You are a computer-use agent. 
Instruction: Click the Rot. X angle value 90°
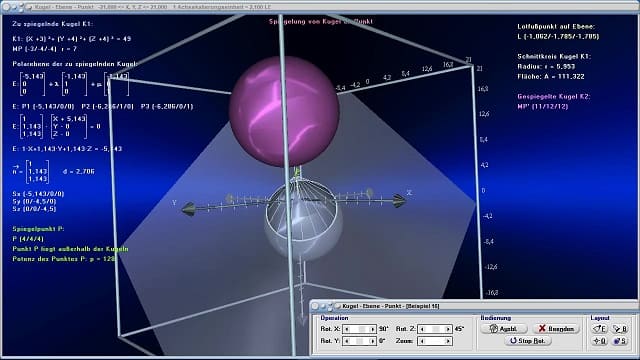coord(384,329)
